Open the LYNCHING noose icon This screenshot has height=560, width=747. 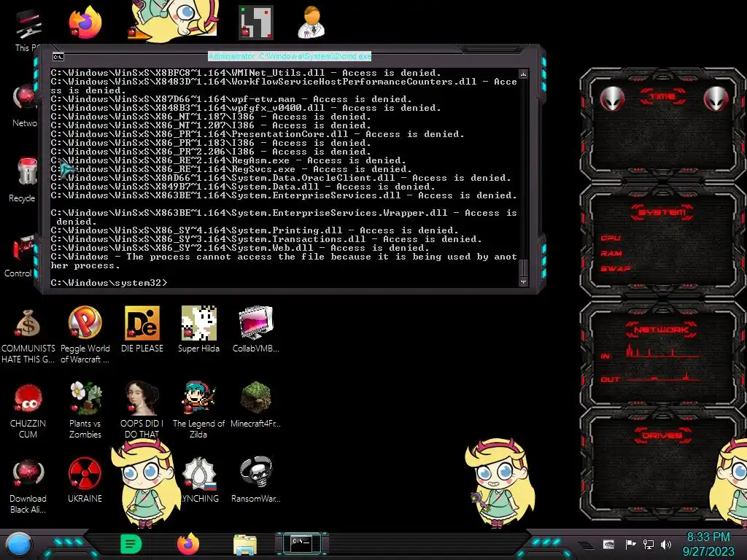point(200,480)
